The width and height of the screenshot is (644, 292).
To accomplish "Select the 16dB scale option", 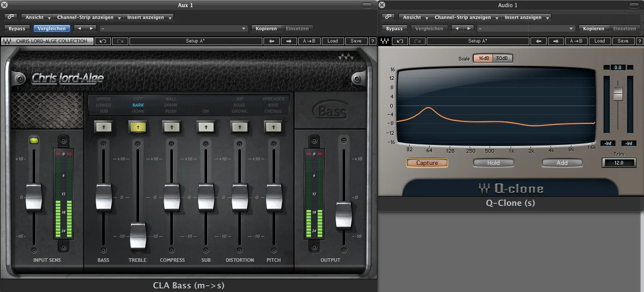I will 482,58.
